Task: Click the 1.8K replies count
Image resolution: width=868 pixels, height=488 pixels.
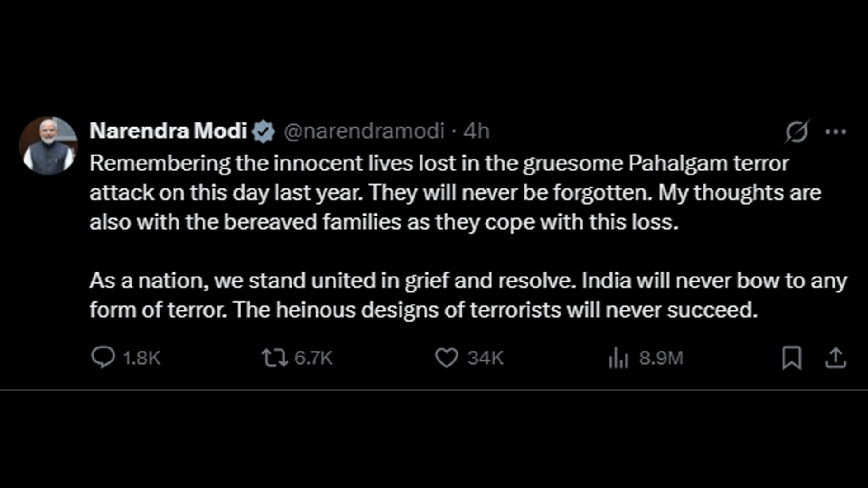Action: pyautogui.click(x=142, y=358)
